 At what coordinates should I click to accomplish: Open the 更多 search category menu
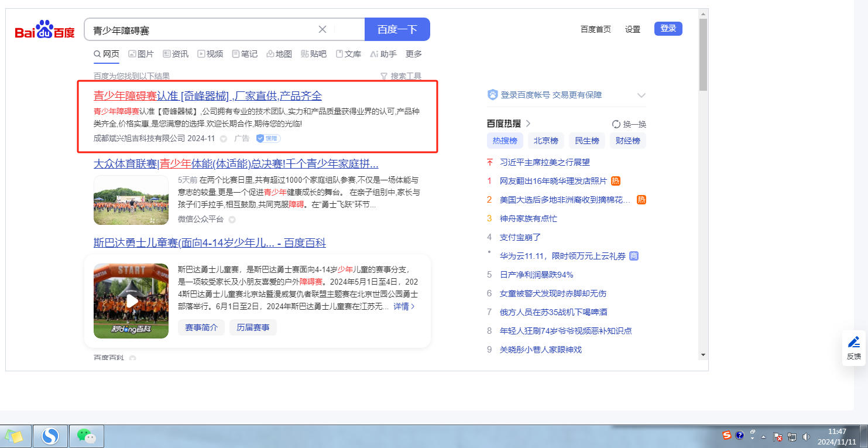pyautogui.click(x=414, y=54)
